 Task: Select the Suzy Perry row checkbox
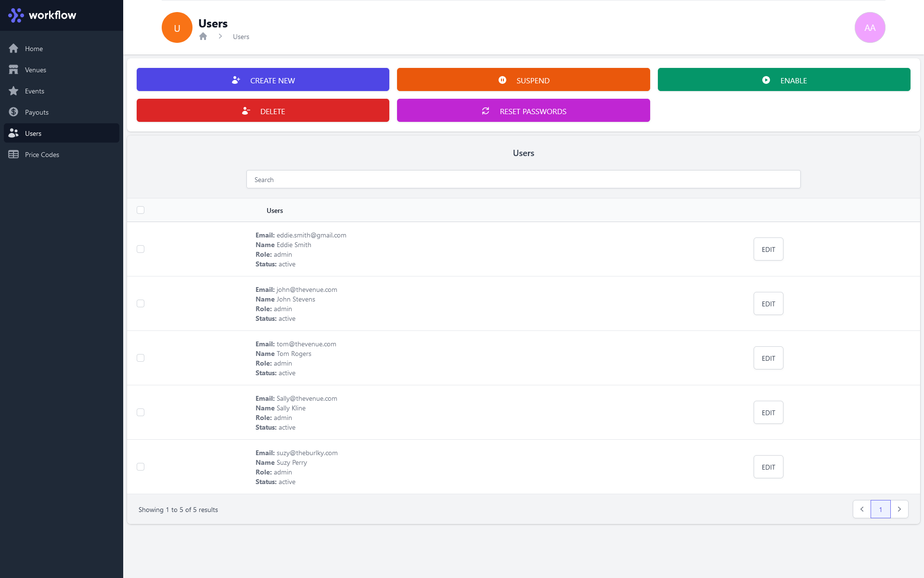[141, 467]
